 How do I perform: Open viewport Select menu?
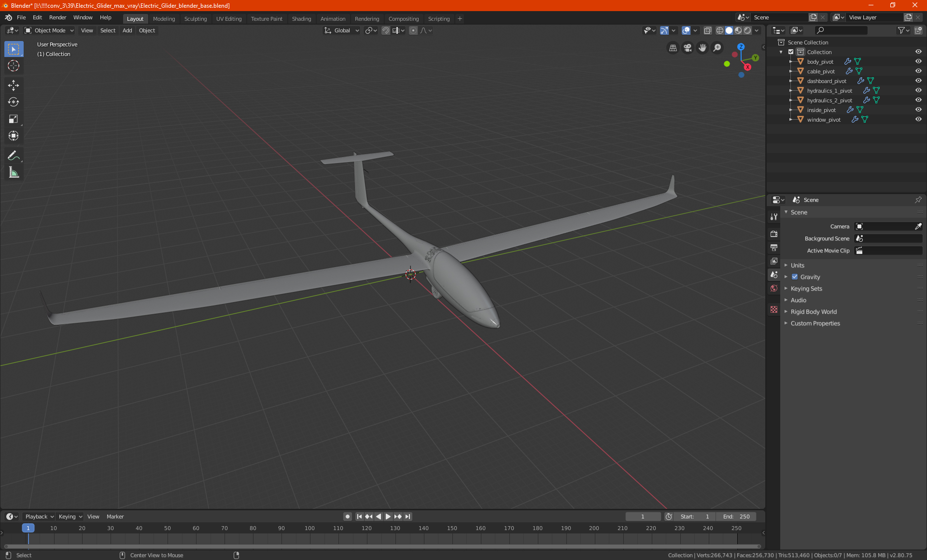pos(108,30)
